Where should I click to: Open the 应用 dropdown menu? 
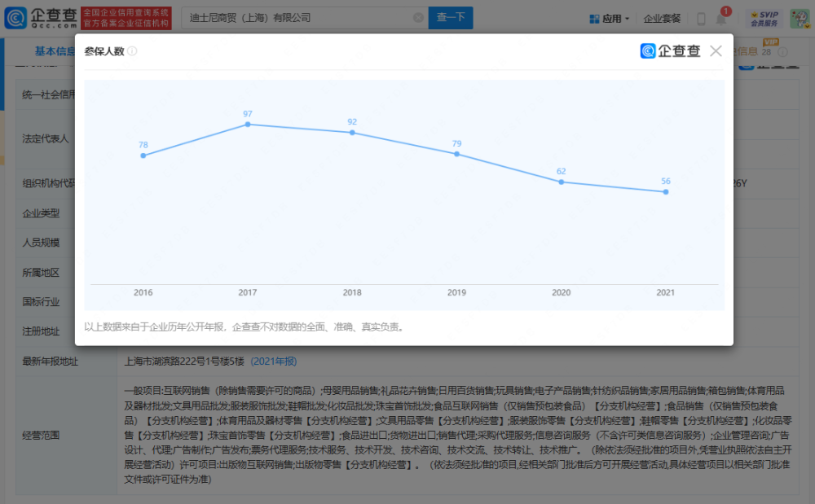coord(609,19)
